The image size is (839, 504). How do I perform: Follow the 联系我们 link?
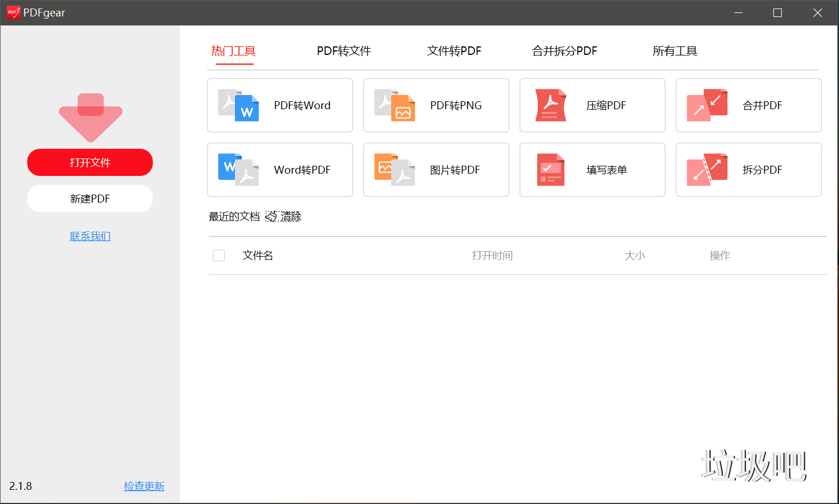pos(90,236)
